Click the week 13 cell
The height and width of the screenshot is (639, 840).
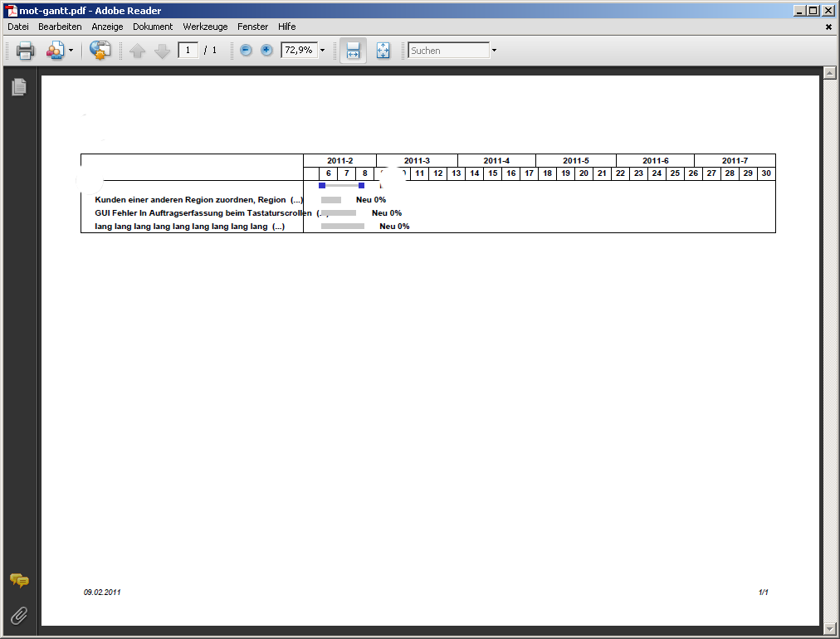[456, 173]
